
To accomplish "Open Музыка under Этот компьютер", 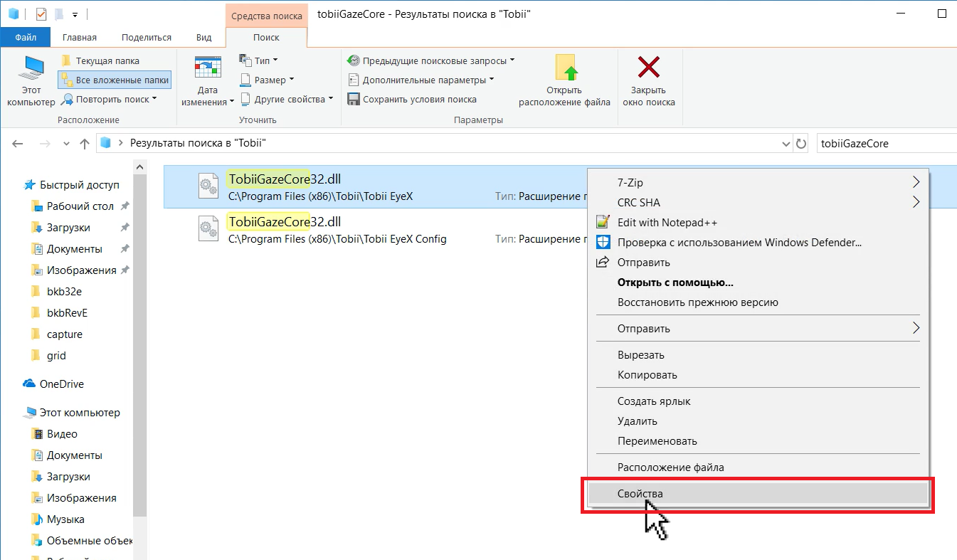I will click(65, 519).
